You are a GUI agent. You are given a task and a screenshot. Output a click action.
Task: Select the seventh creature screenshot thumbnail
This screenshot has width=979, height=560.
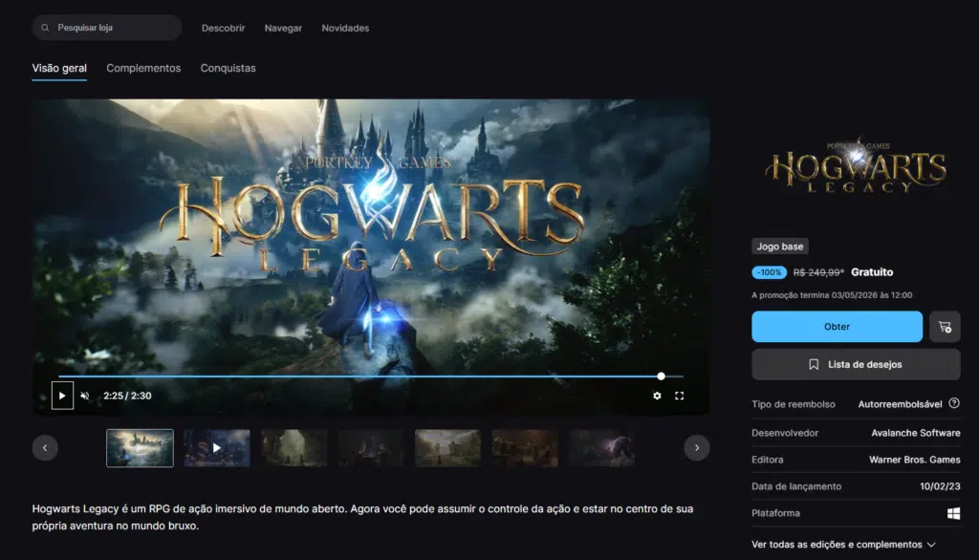pyautogui.click(x=602, y=447)
